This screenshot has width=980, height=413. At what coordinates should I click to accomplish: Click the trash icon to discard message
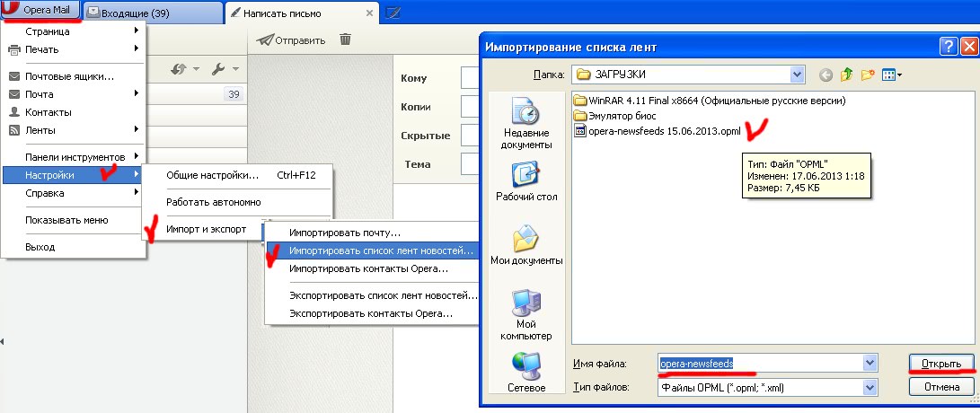(345, 40)
